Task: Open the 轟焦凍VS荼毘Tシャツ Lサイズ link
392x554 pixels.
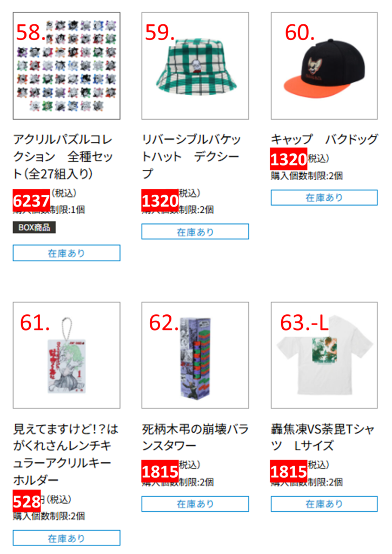Action: (323, 437)
